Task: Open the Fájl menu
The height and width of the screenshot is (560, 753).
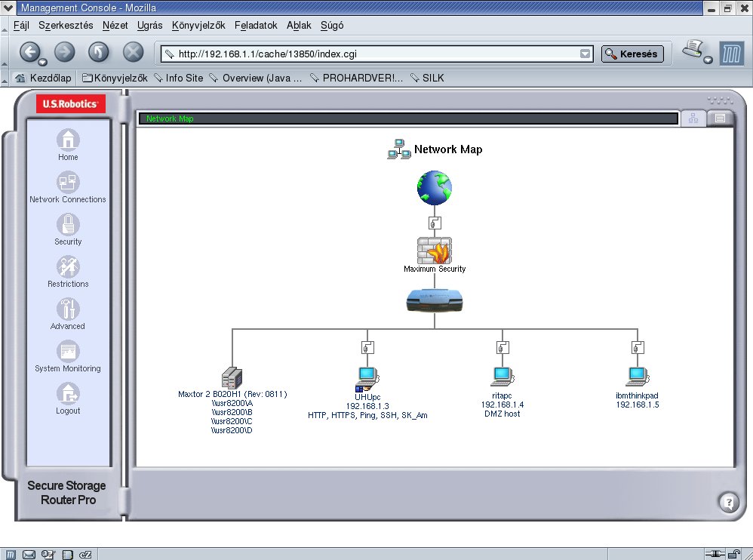Action: (21, 26)
